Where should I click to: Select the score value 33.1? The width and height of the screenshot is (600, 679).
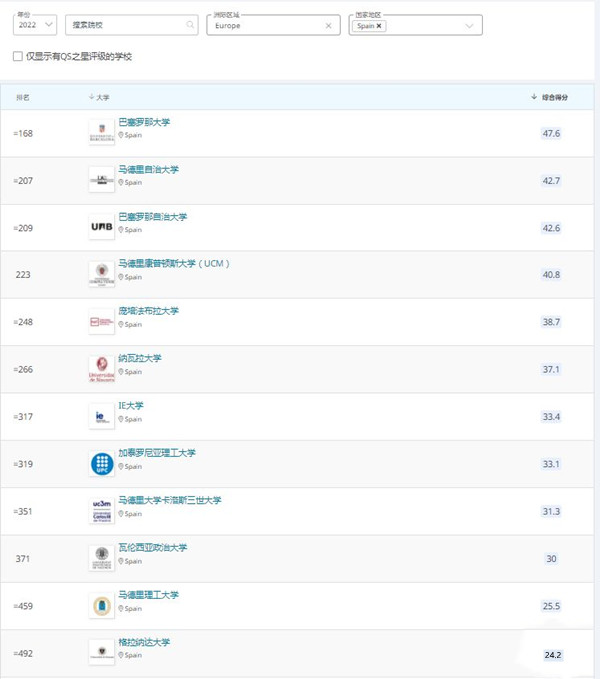(551, 464)
